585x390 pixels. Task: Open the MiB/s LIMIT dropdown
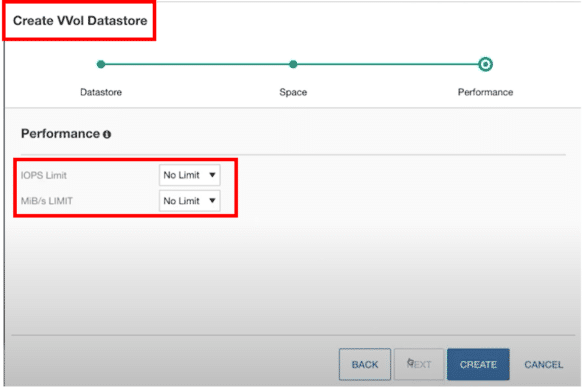coord(190,201)
